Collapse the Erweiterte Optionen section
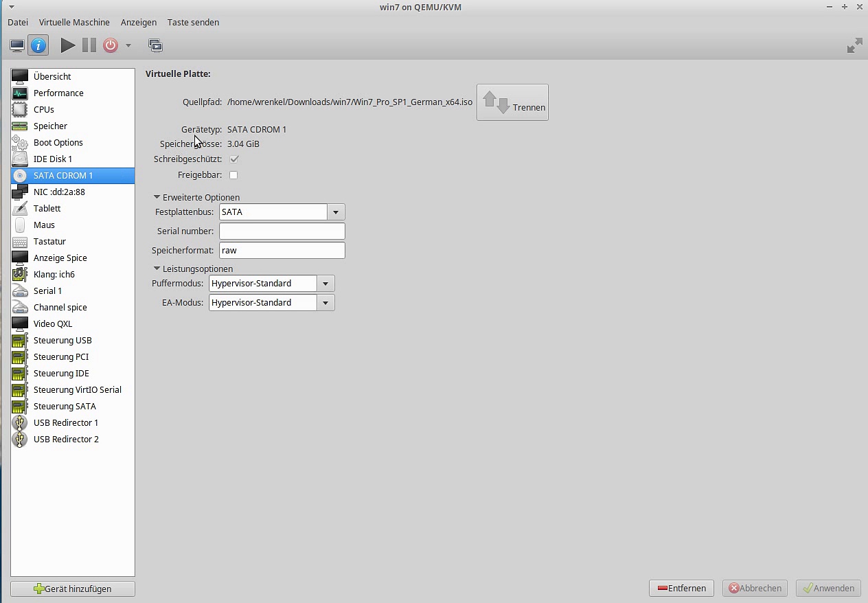 tap(157, 197)
